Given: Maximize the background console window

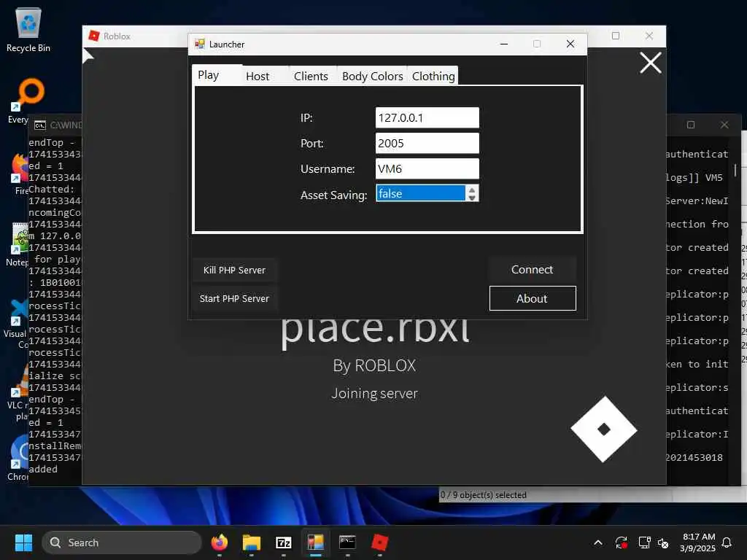Looking at the screenshot, I should [691, 125].
